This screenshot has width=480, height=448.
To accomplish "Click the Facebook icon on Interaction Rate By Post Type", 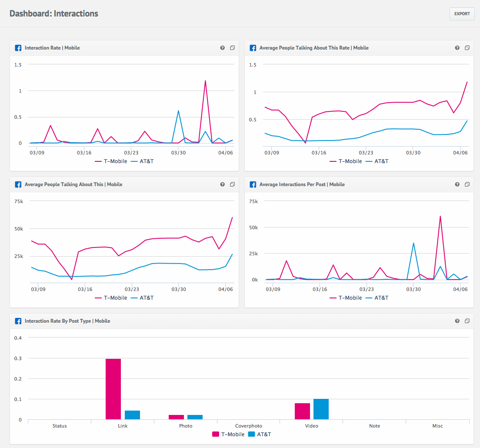I will pos(18,321).
